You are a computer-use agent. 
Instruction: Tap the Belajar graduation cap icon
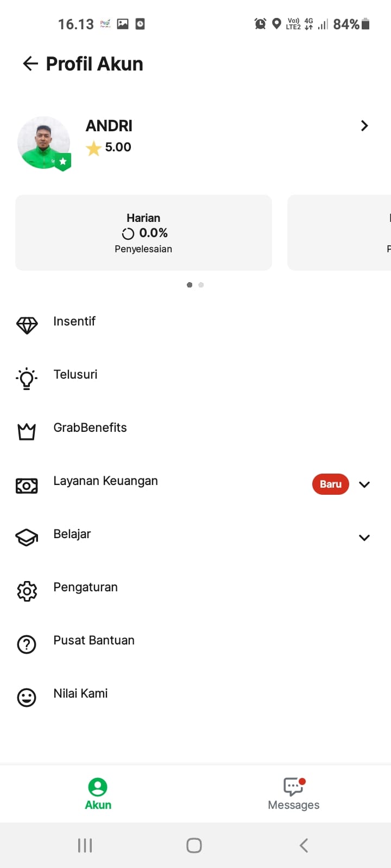(27, 538)
